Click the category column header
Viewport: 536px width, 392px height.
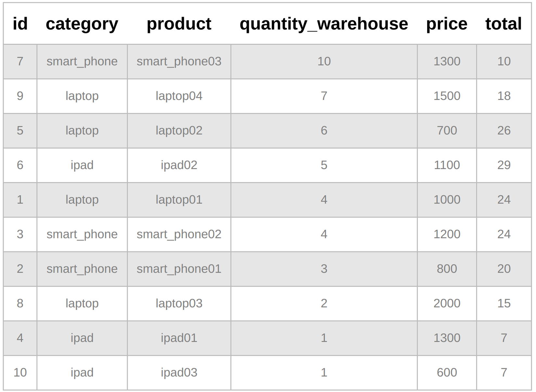[x=82, y=24]
